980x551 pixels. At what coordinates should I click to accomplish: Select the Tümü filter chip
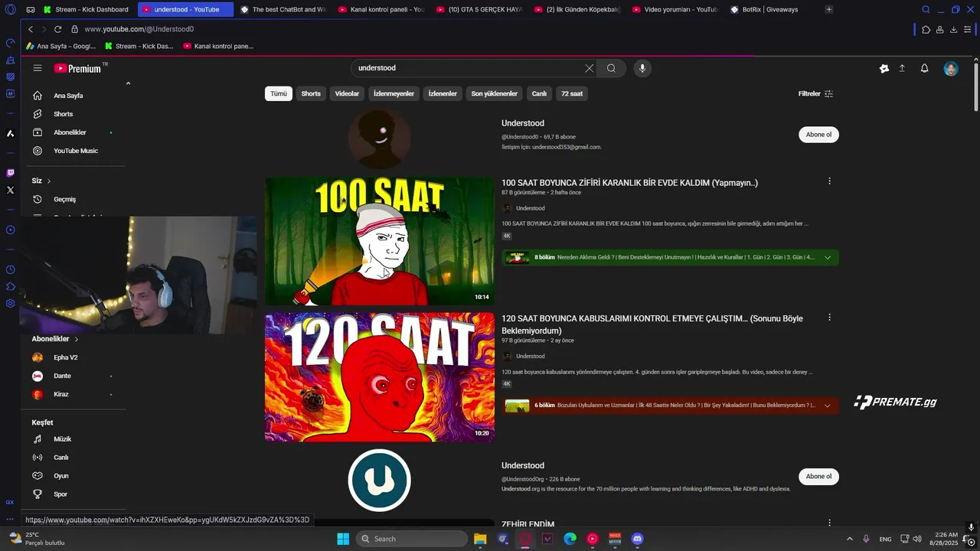click(x=279, y=93)
